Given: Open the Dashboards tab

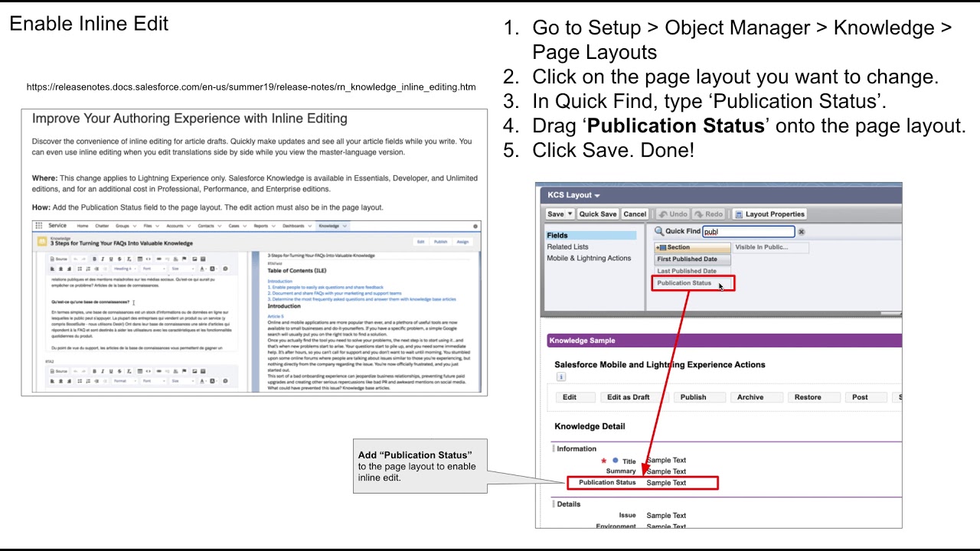Looking at the screenshot, I should point(298,226).
